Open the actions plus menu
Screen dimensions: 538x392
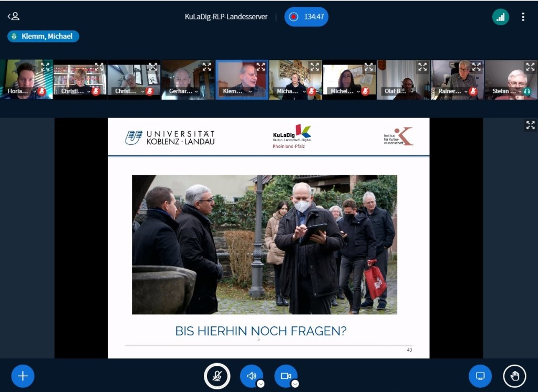pyautogui.click(x=23, y=376)
